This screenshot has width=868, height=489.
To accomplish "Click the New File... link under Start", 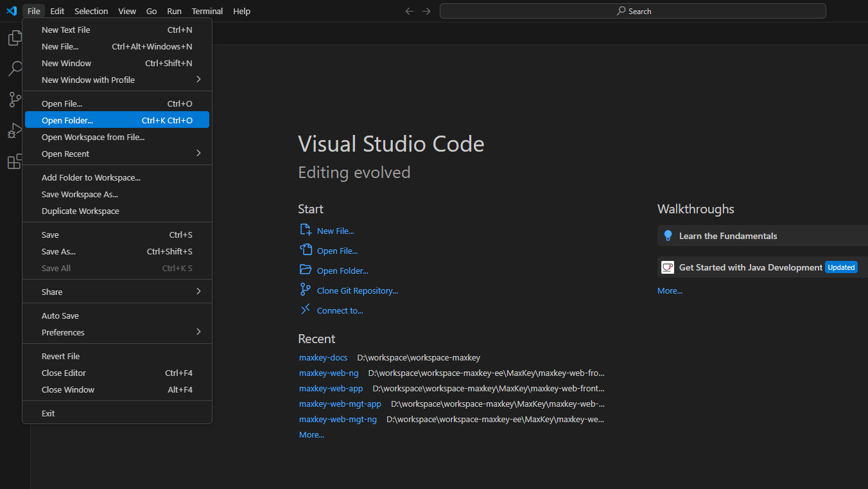I will tap(335, 231).
